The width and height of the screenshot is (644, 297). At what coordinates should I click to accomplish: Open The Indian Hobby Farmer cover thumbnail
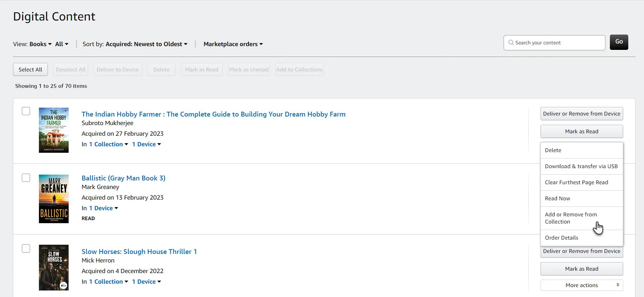pyautogui.click(x=54, y=130)
